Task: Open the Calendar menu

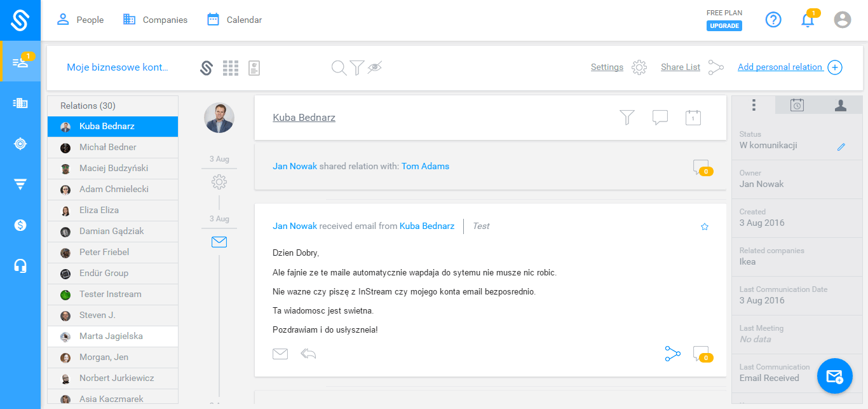Action: [234, 20]
